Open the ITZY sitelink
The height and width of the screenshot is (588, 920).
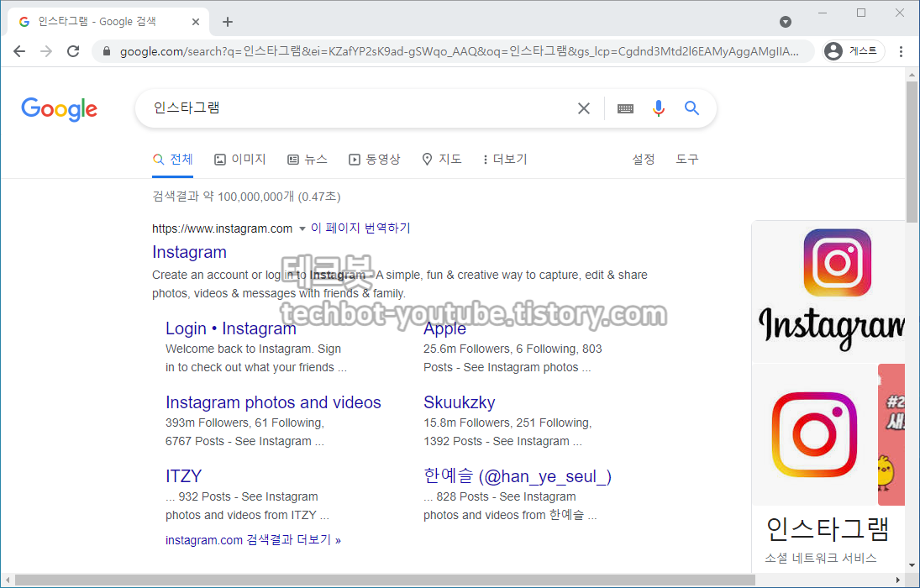184,476
